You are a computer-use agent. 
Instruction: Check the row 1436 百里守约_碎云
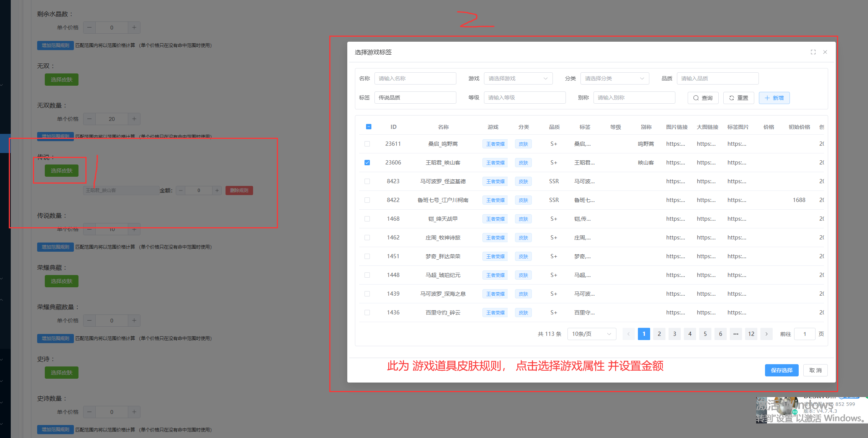point(367,313)
